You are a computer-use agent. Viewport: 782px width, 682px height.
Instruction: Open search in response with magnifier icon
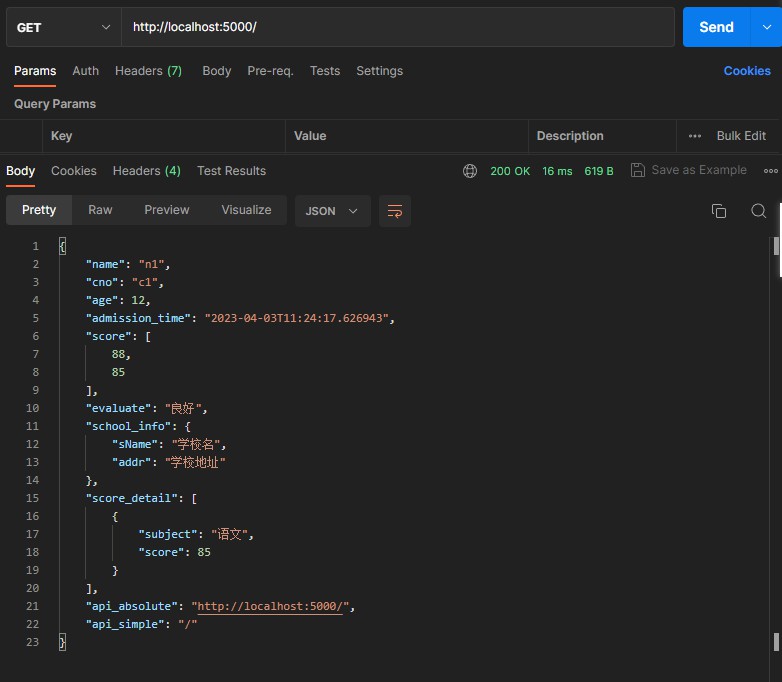tap(759, 211)
